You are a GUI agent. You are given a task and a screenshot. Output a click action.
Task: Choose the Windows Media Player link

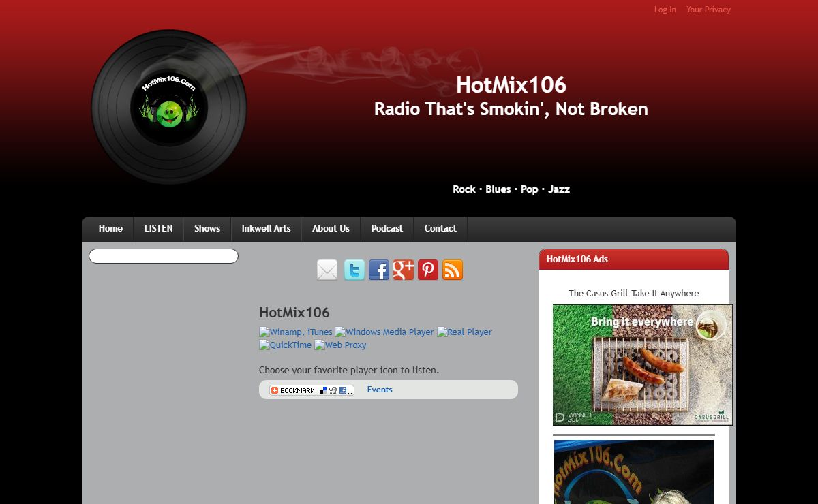[x=384, y=332]
